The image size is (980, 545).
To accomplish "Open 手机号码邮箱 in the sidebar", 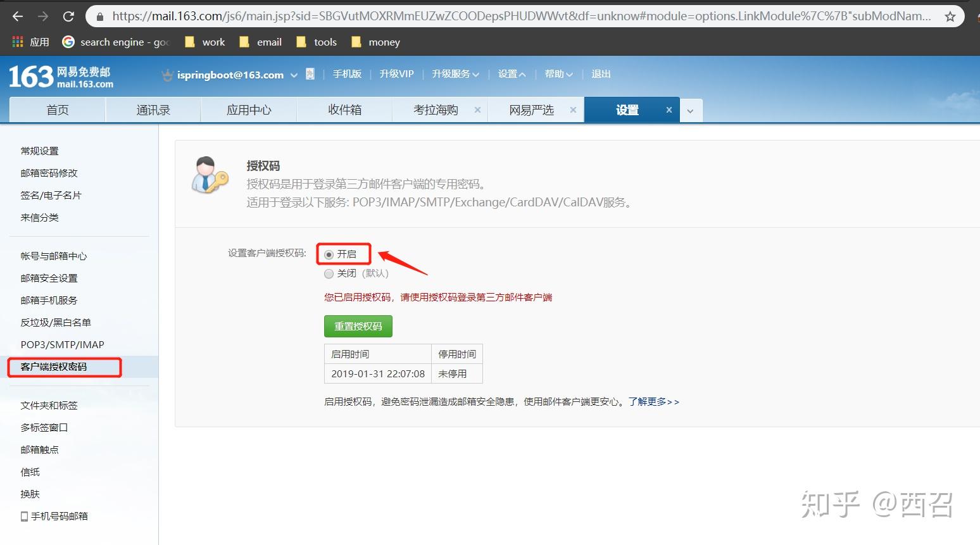I will click(60, 517).
